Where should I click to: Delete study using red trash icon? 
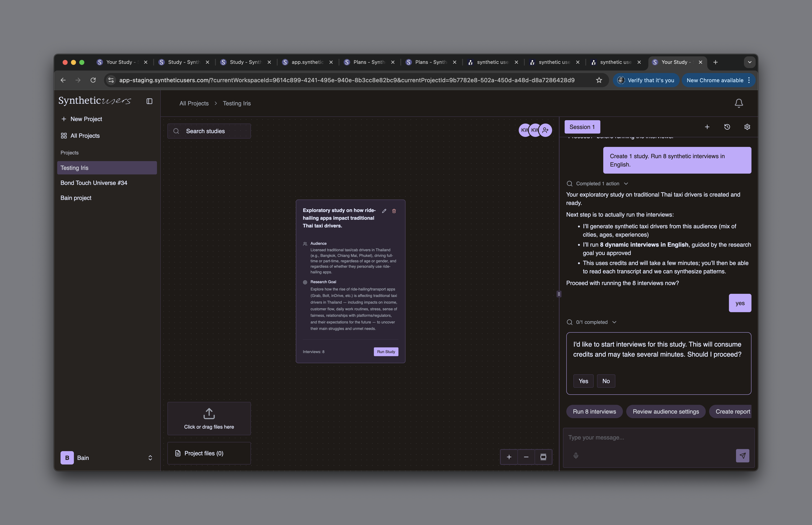(394, 211)
